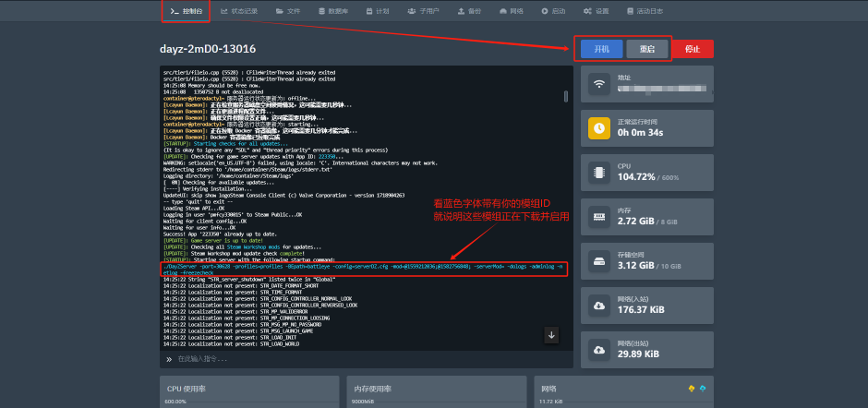View the 活动日志 activity log tab

coord(644,11)
